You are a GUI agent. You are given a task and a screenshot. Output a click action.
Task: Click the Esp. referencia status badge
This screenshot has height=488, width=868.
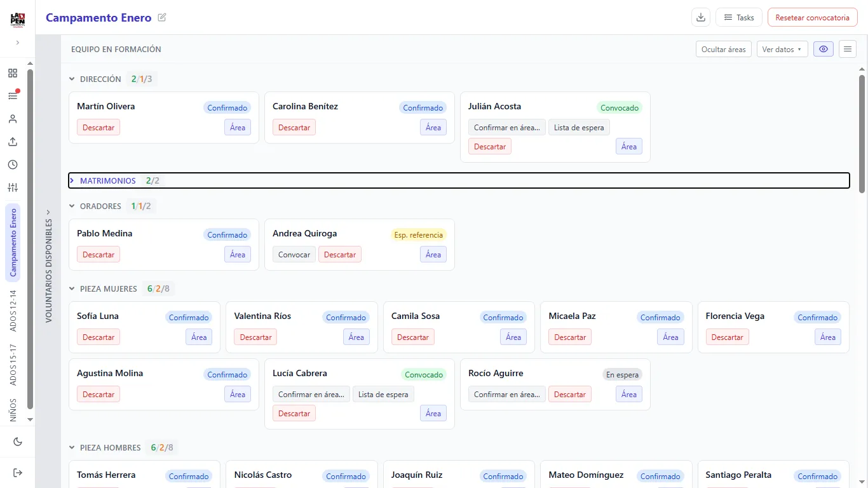(418, 234)
